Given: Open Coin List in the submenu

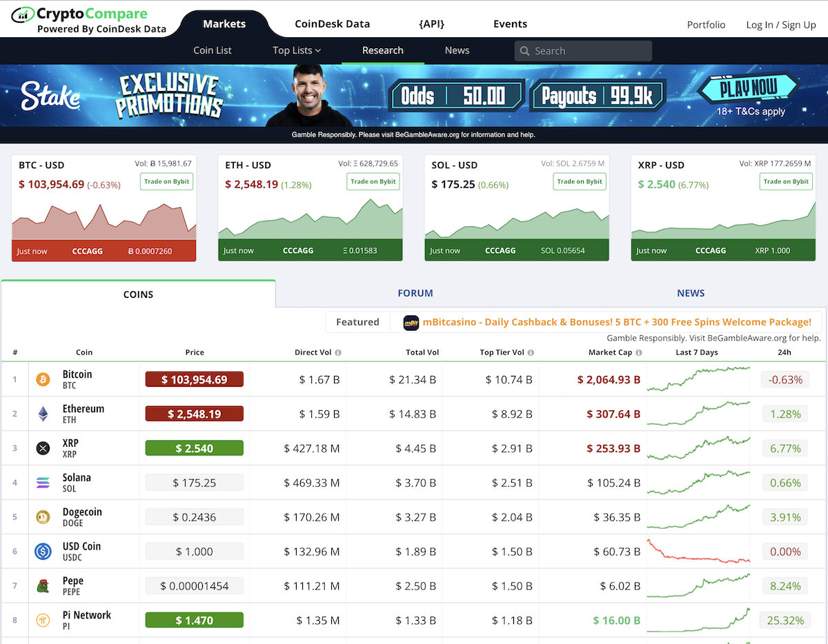Looking at the screenshot, I should click(x=213, y=50).
